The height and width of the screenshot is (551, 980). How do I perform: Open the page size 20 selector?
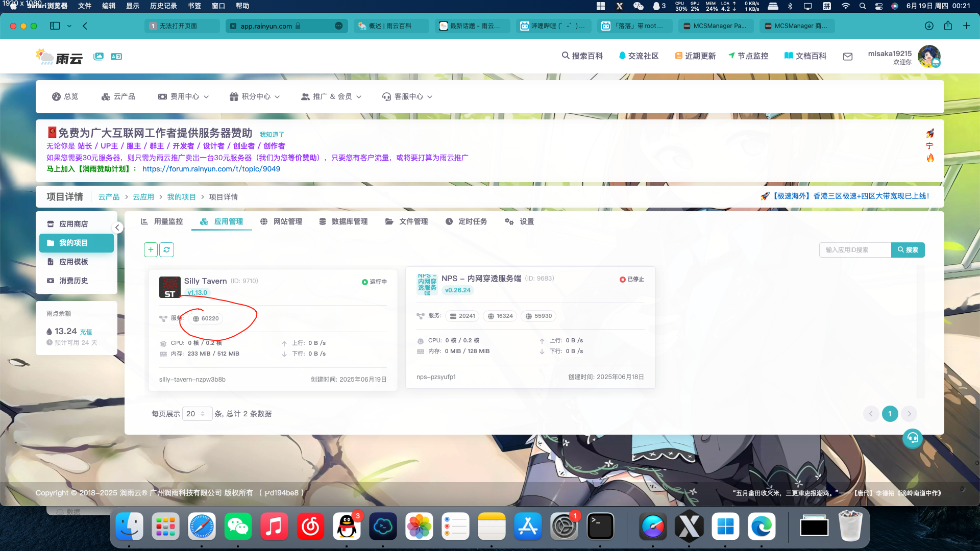coord(197,414)
